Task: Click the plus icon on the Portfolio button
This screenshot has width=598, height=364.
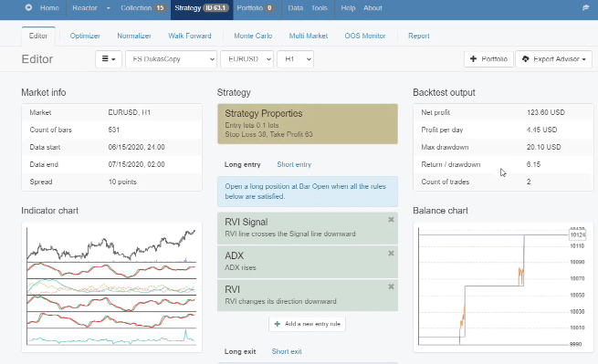Action: pyautogui.click(x=473, y=59)
